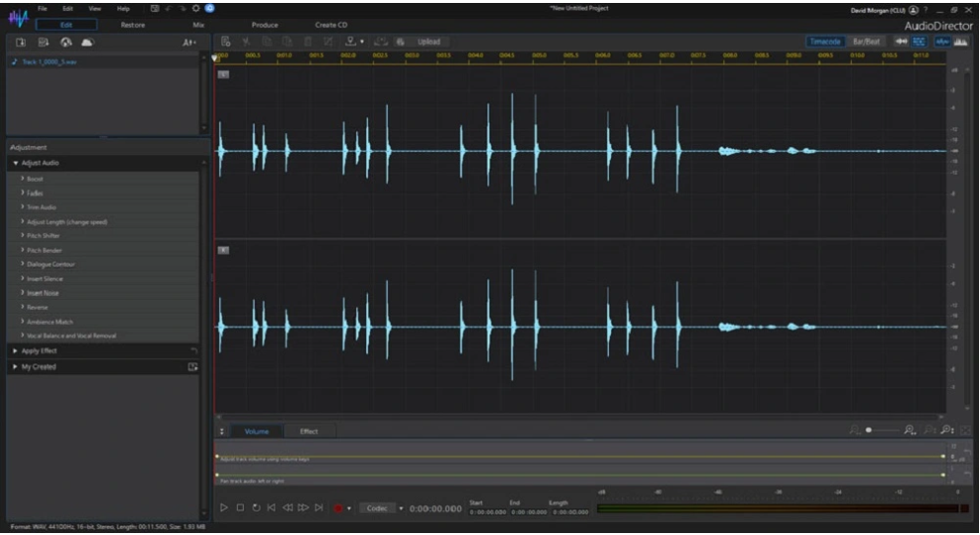Switch to the Create CD tab

(x=332, y=25)
